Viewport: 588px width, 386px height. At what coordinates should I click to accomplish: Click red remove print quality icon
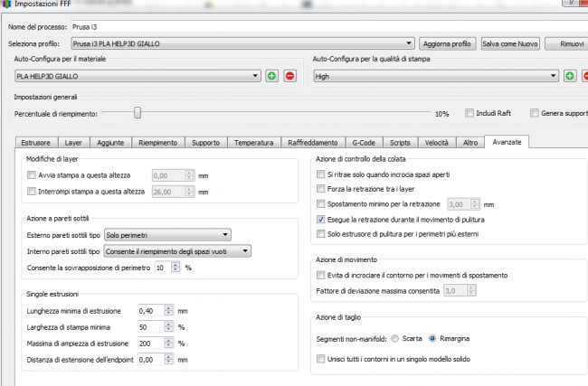[x=585, y=76]
